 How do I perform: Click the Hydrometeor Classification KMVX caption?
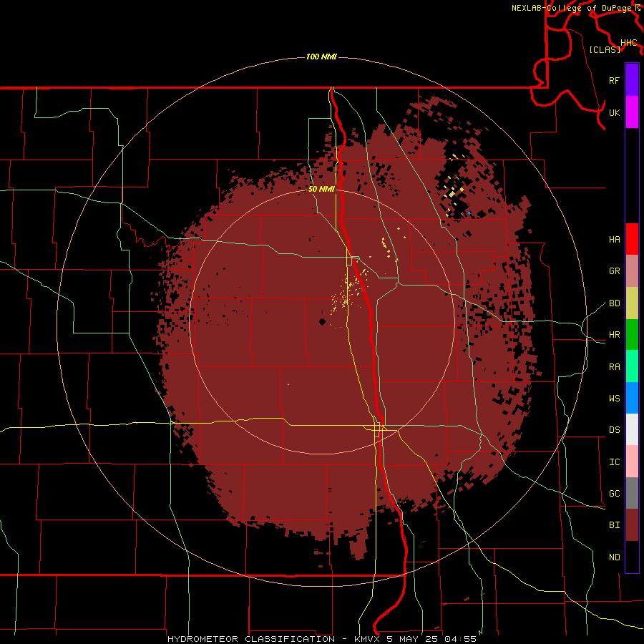pos(321,639)
